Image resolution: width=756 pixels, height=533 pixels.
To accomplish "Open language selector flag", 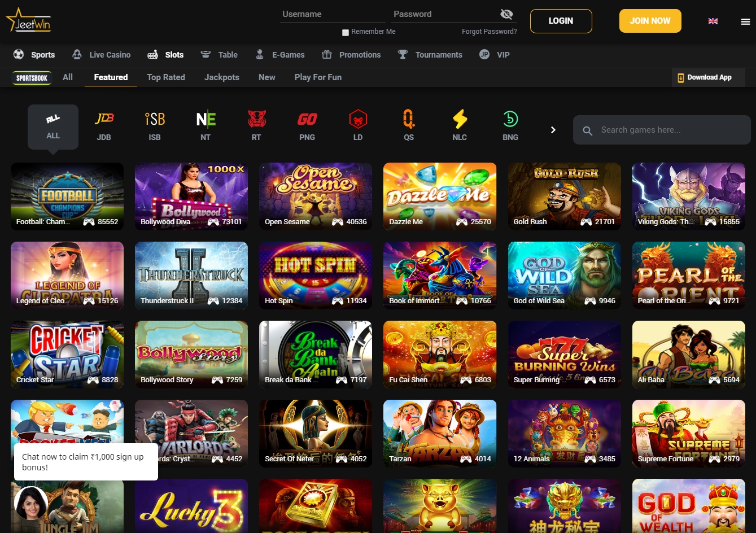I will 713,21.
